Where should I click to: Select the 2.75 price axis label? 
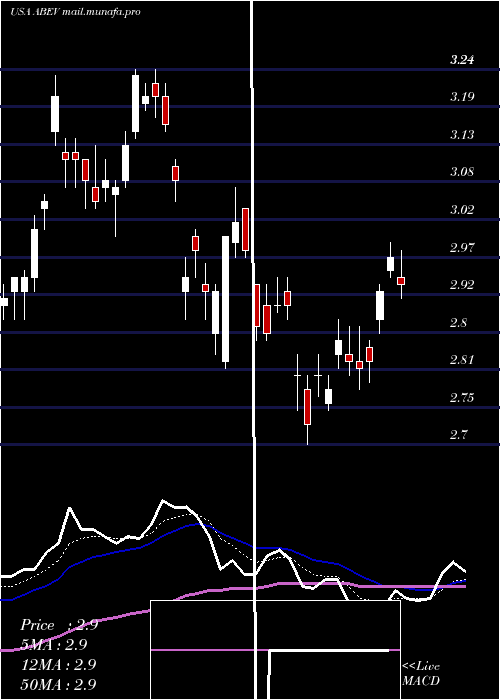point(462,397)
